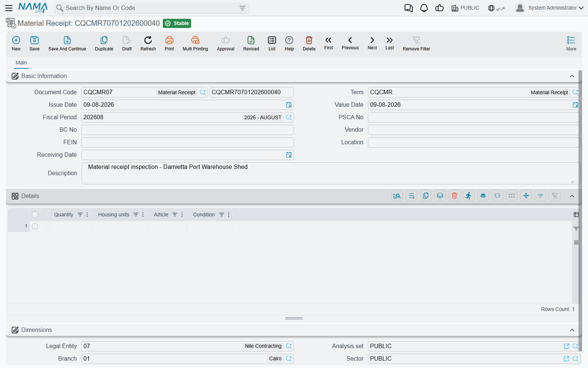Viewport: 588px width, 368px height.
Task: Open the chat messages icon
Action: click(408, 8)
